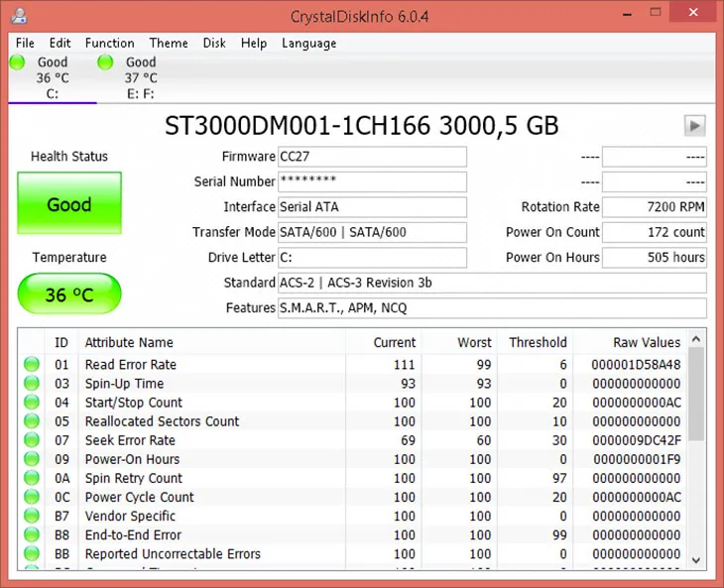Open the Theme menu
Screen dimensions: 724x588
tap(169, 44)
